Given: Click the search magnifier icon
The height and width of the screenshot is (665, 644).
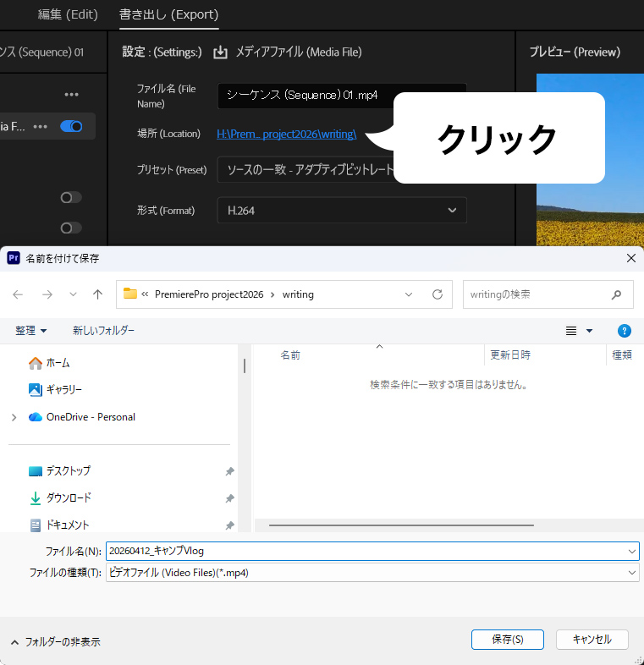Looking at the screenshot, I should pos(616,294).
